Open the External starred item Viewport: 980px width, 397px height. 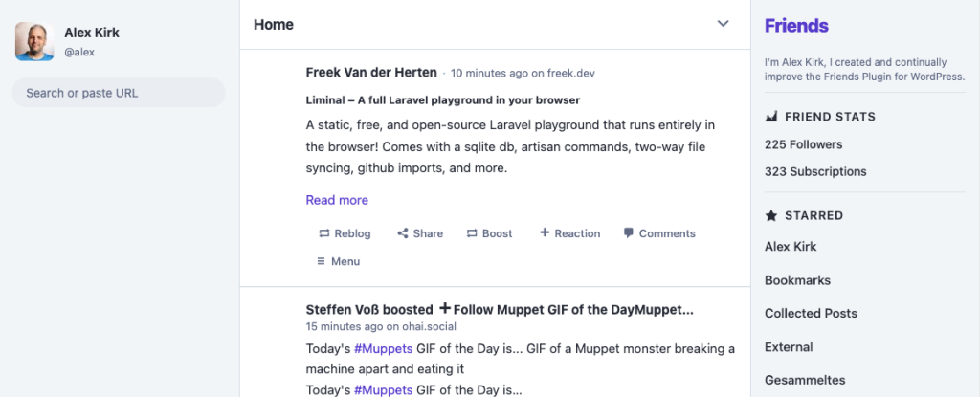click(x=789, y=346)
